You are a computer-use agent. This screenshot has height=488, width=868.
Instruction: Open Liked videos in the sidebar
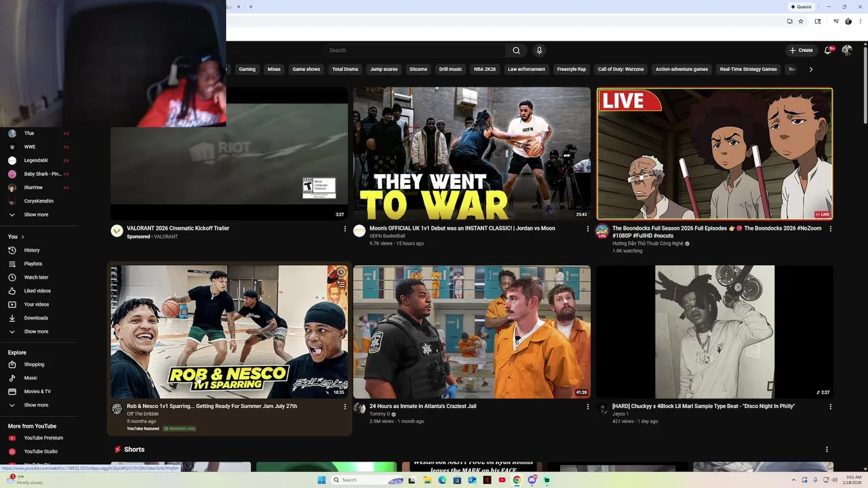(x=39, y=291)
